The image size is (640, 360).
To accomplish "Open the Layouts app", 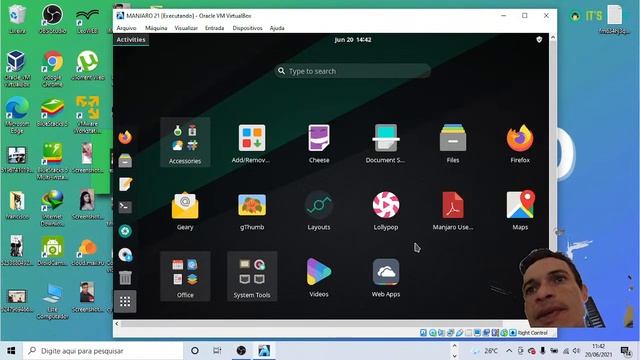I will click(x=319, y=211).
